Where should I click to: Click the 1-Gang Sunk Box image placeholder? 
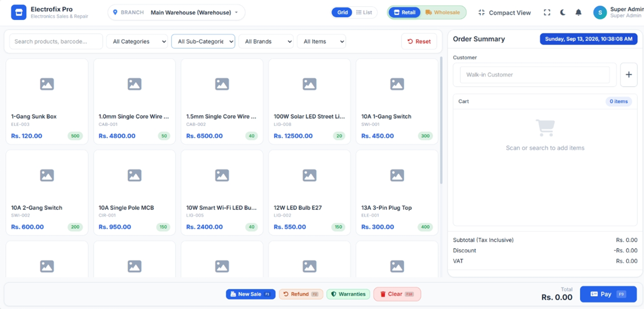click(x=47, y=84)
